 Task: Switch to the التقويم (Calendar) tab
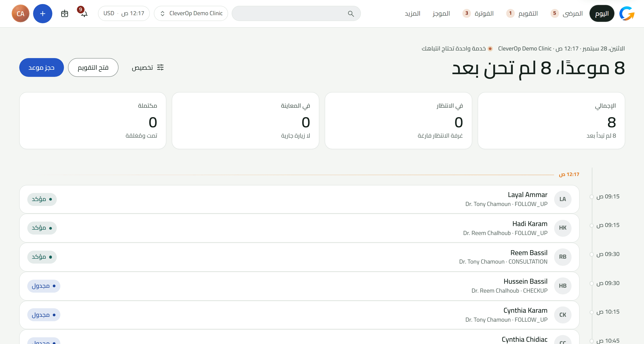point(522,13)
